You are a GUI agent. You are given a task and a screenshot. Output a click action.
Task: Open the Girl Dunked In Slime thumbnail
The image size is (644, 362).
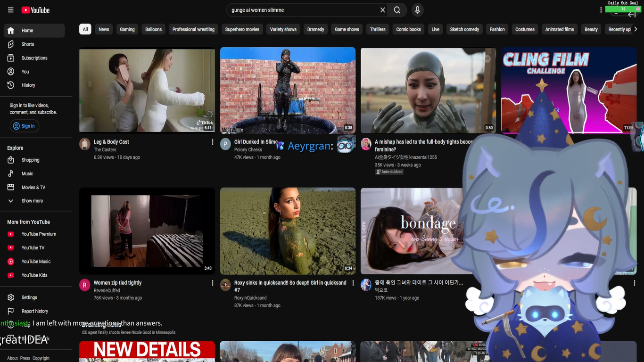pos(288,90)
